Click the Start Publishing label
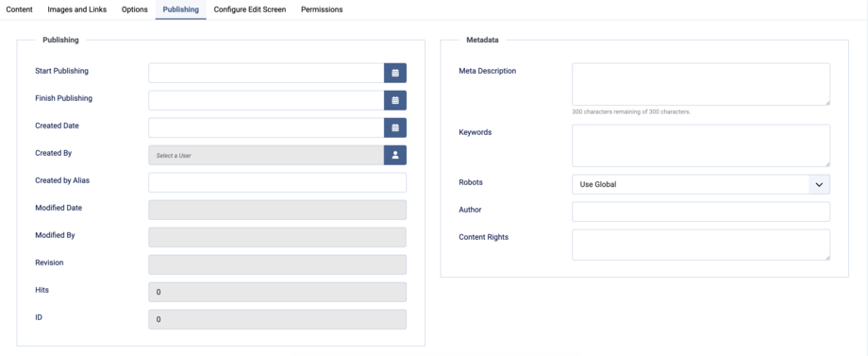868x356 pixels. (x=61, y=71)
